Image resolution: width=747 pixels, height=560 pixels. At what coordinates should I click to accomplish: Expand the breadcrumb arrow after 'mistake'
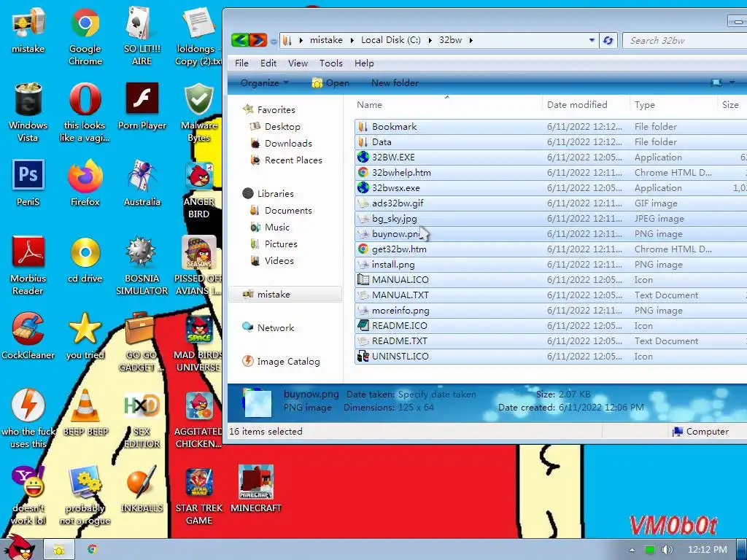(352, 41)
